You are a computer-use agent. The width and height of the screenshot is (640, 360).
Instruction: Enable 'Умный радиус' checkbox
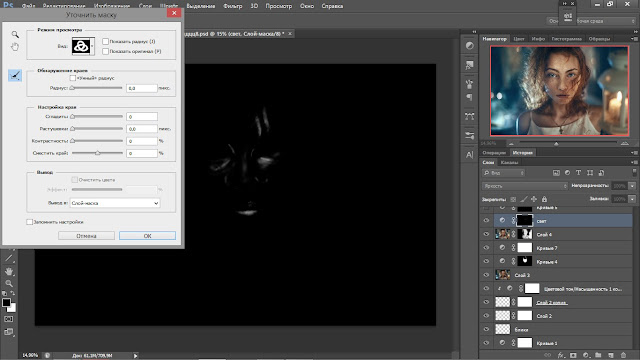tap(73, 78)
